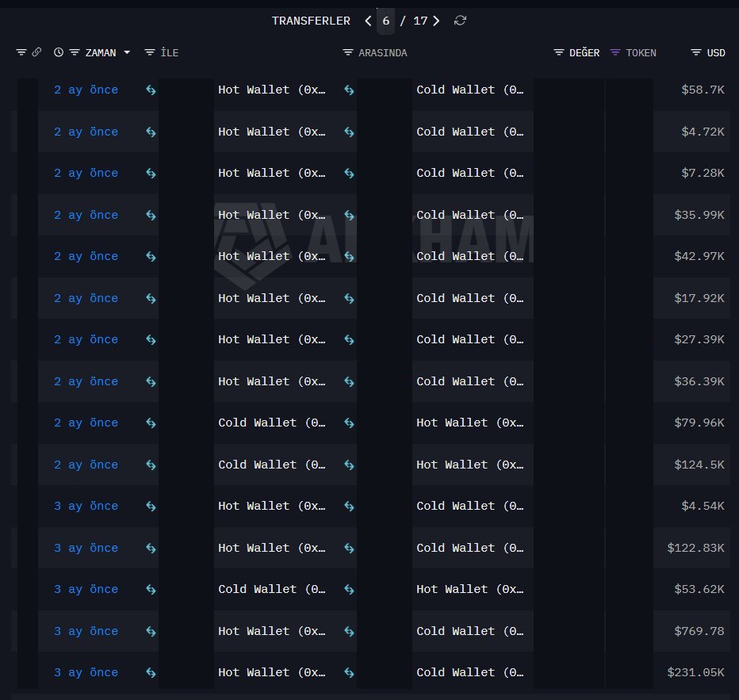The image size is (739, 700).
Task: Click the page number 6 field
Action: pyautogui.click(x=385, y=21)
